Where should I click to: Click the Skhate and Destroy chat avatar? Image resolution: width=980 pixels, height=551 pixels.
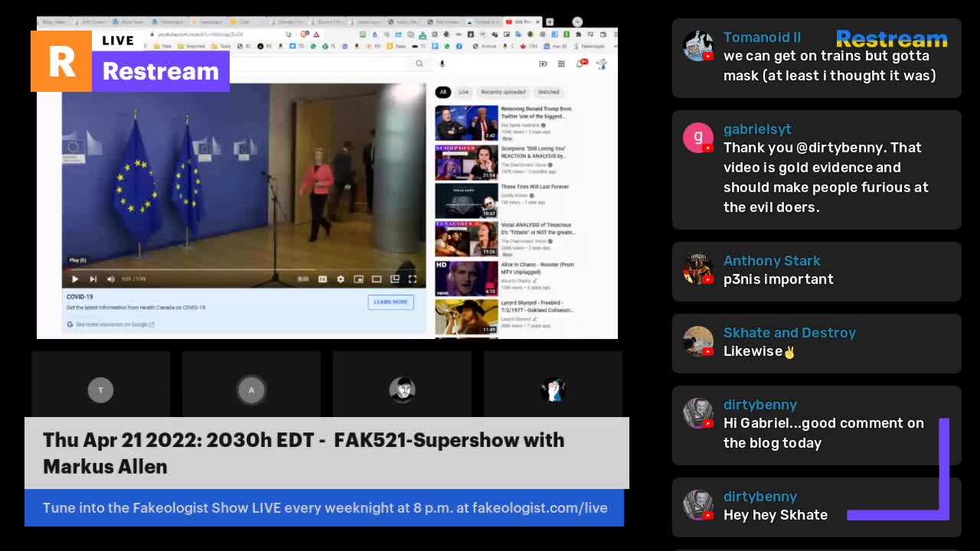697,341
